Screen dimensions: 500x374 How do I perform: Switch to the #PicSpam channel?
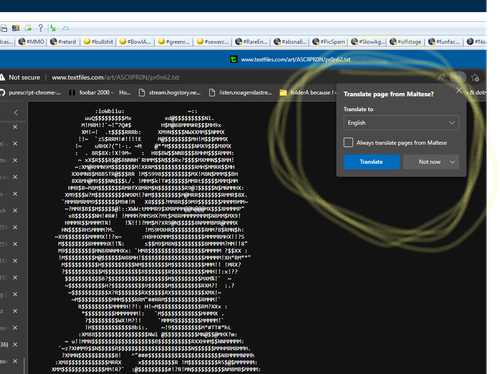tap(328, 42)
